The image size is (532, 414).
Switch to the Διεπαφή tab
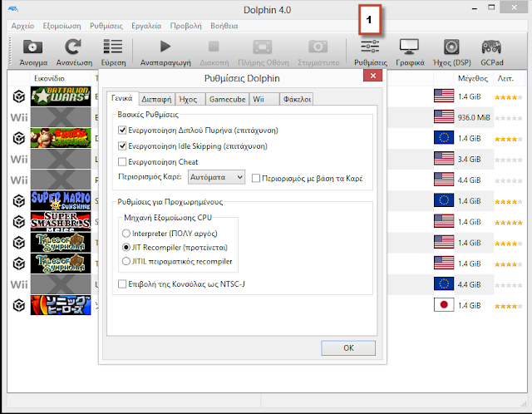tap(157, 99)
